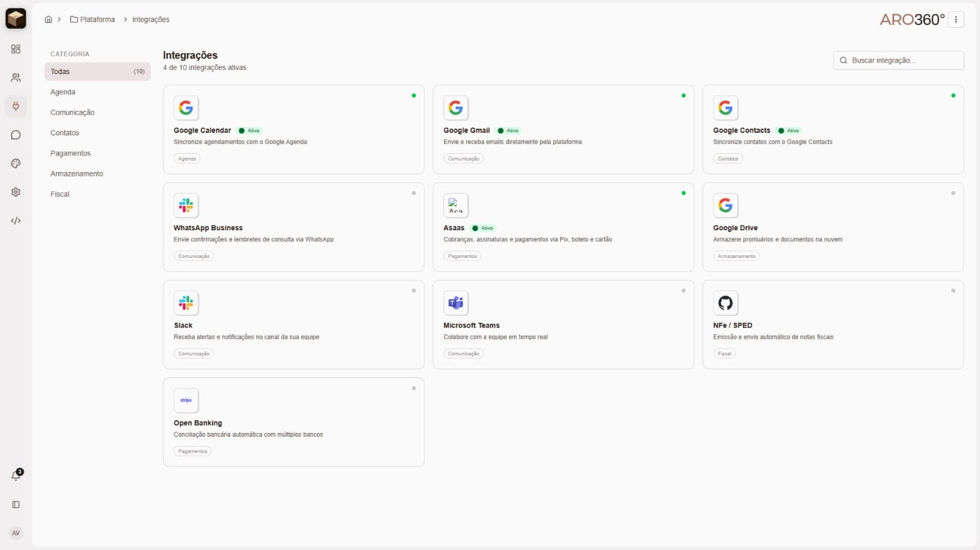Open the dashboard grid icon in sidebar
This screenshot has height=550, width=980.
point(16,49)
